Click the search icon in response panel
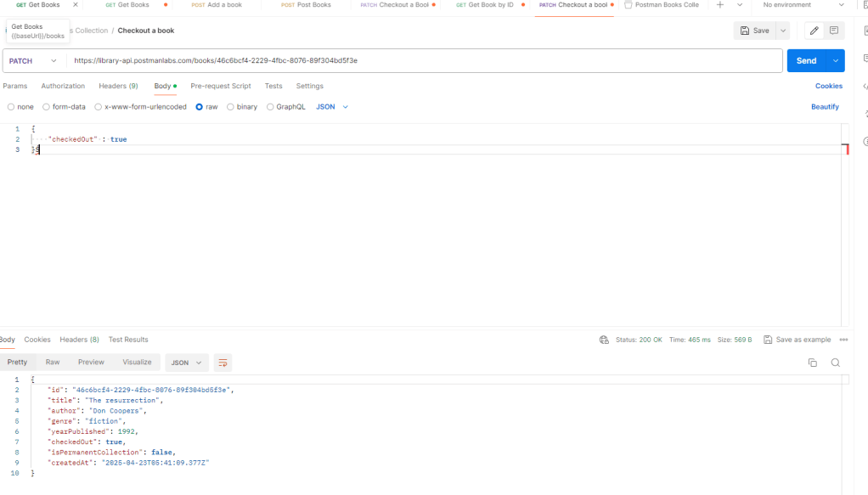 [x=836, y=363]
